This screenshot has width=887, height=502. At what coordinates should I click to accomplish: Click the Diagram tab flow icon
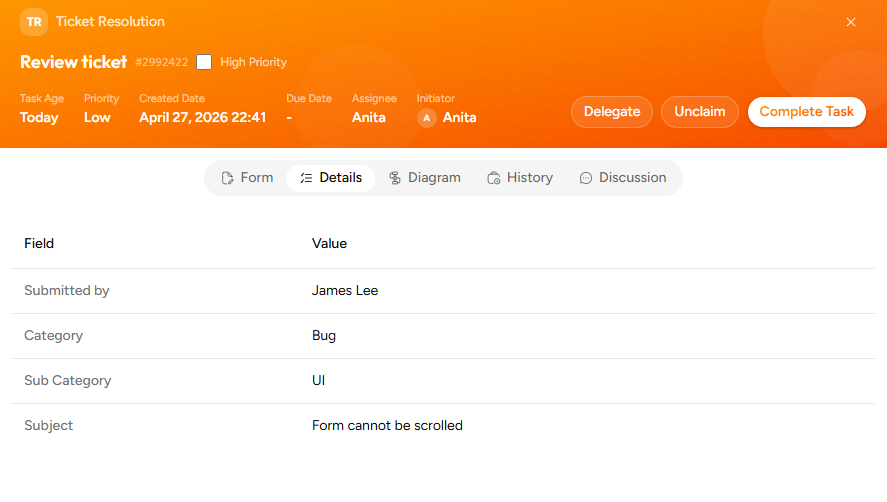tap(395, 178)
